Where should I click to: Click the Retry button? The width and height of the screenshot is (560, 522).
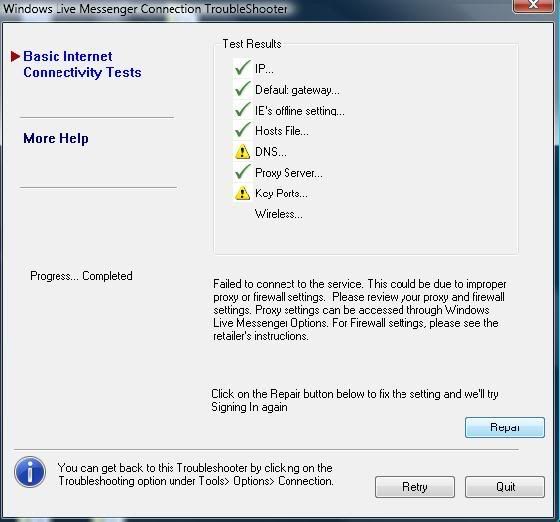click(415, 487)
